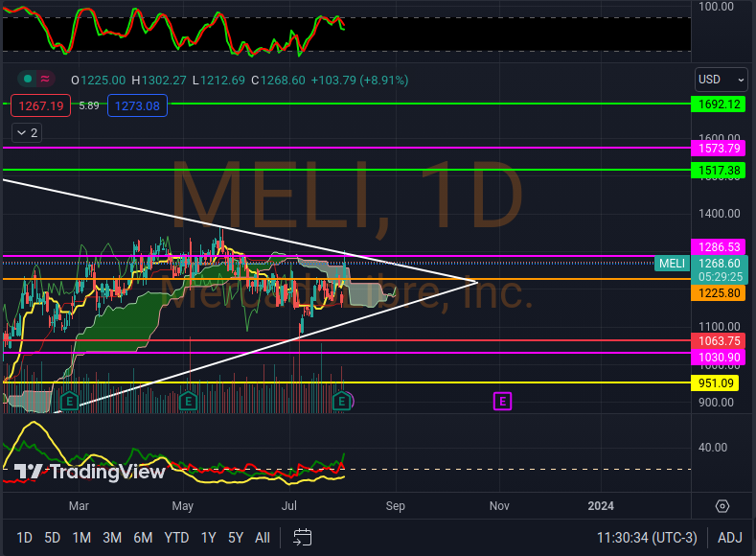The image size is (756, 556).
Task: Open the Go to date calendar icon
Action: (303, 537)
